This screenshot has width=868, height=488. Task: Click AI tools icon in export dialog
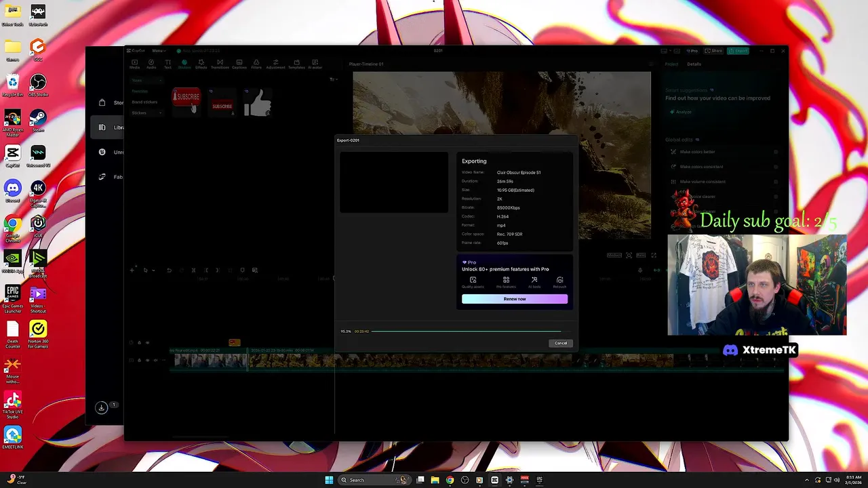tap(534, 282)
